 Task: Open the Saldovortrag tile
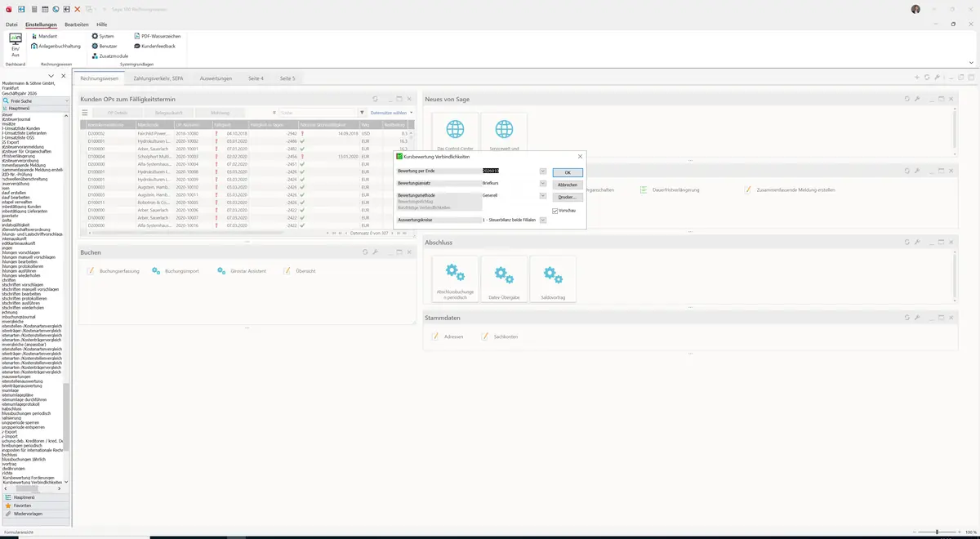point(553,279)
